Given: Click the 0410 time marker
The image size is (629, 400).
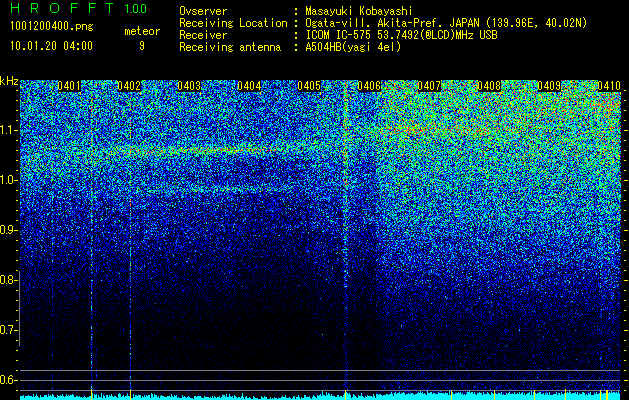Looking at the screenshot, I should (609, 86).
